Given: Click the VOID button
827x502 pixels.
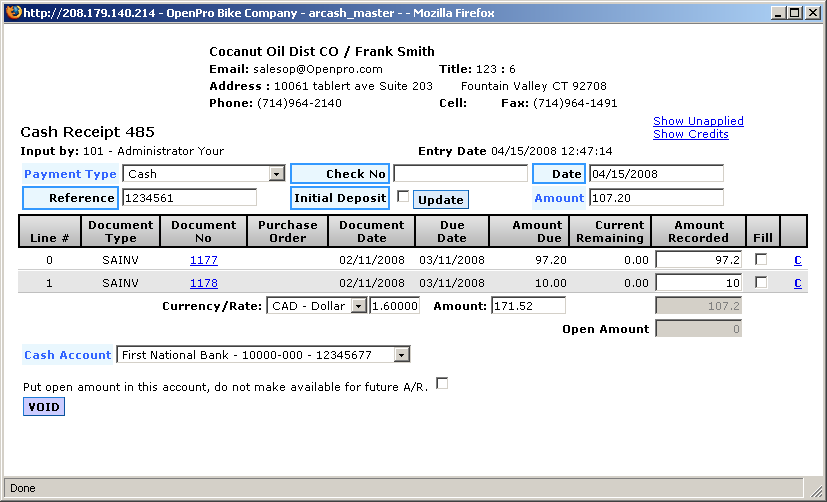Looking at the screenshot, I should click(x=43, y=406).
